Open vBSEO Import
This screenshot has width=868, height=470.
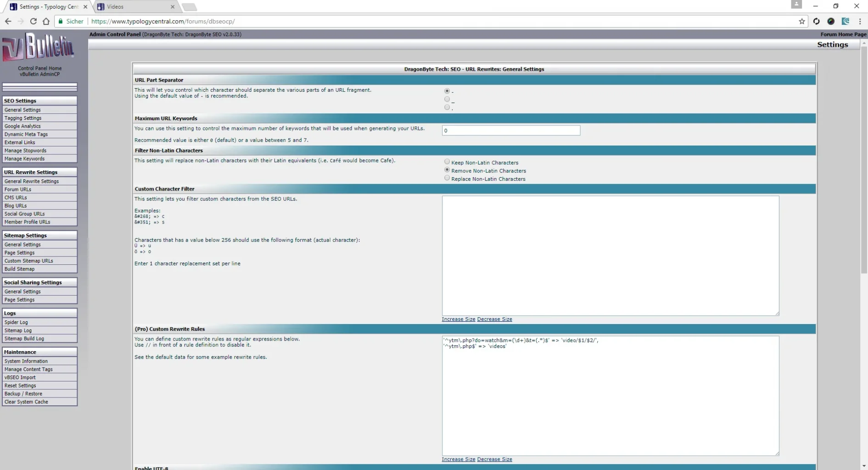[x=39, y=377]
